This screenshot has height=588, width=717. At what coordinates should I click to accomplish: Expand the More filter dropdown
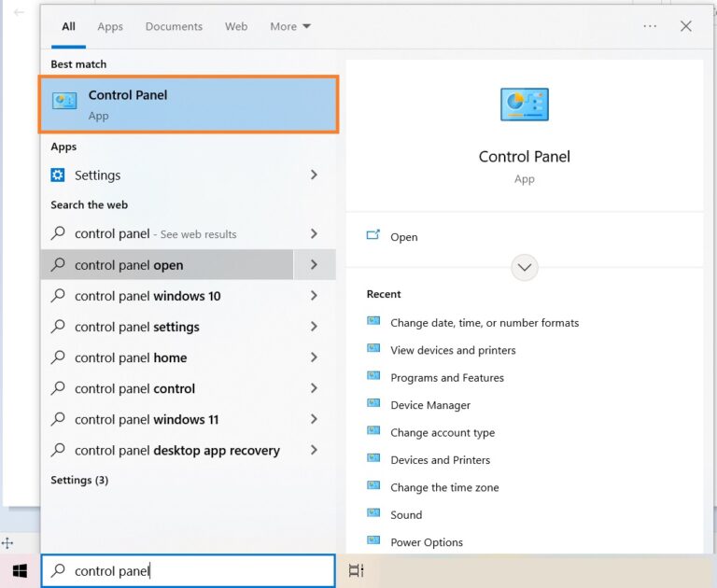click(x=290, y=26)
